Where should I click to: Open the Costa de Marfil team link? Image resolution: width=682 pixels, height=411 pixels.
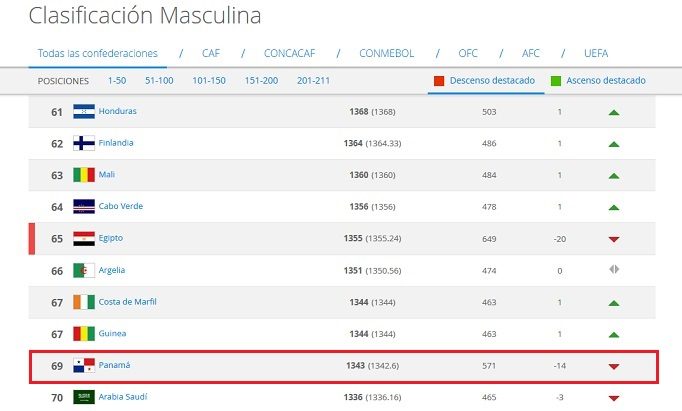point(127,302)
